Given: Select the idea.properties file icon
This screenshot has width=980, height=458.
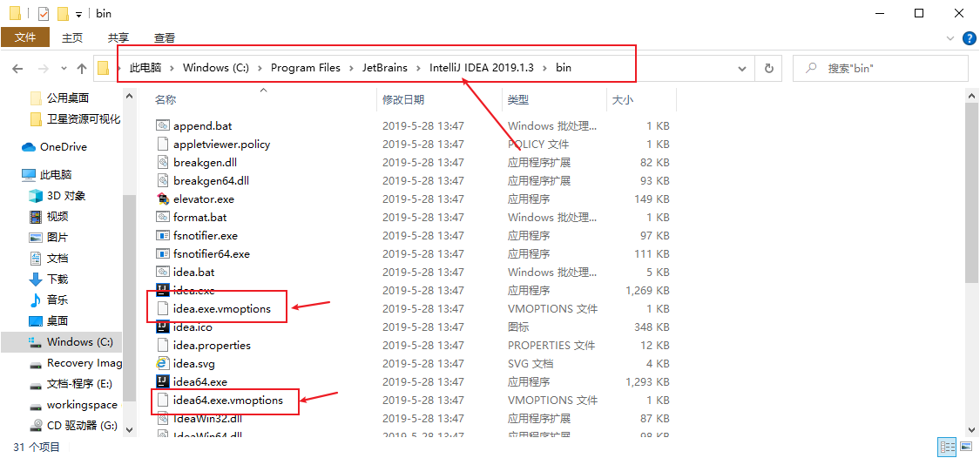Looking at the screenshot, I should click(x=163, y=345).
